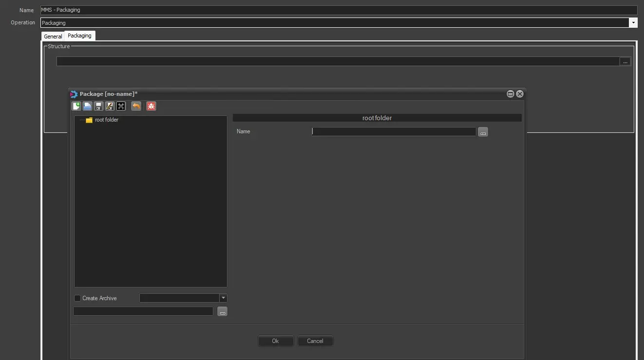
Task: Click the black X delete icon
Action: (x=121, y=106)
